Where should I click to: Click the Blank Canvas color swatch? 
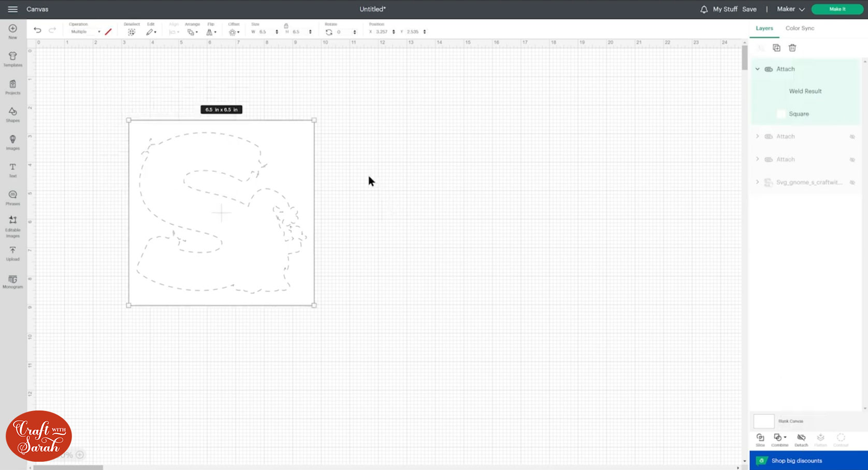tap(764, 421)
